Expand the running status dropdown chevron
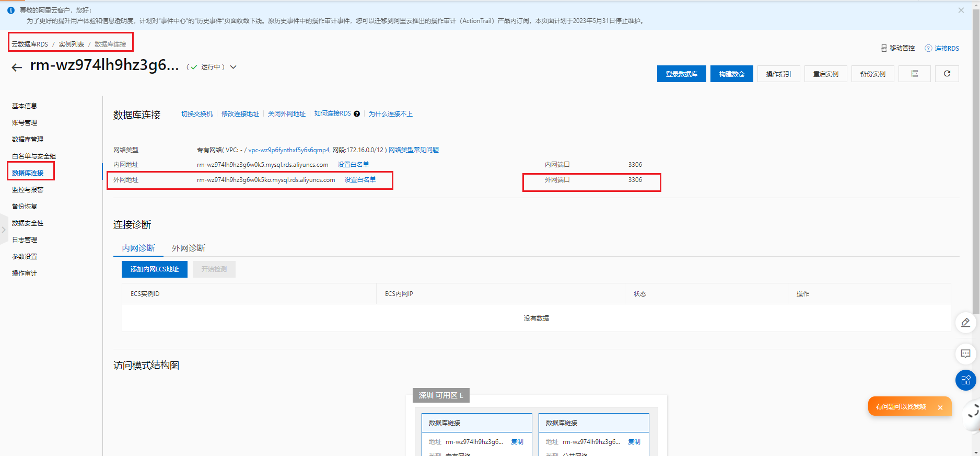Screen dimensions: 980x456 point(234,67)
